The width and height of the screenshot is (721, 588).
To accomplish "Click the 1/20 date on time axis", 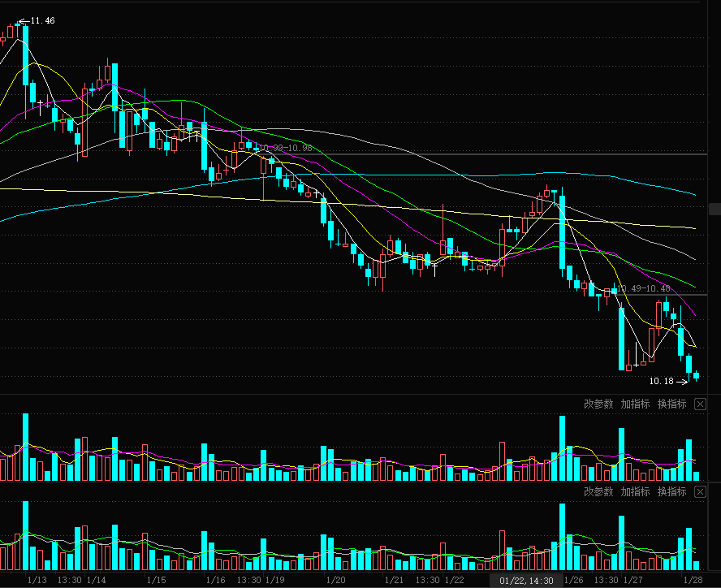I will [x=335, y=580].
